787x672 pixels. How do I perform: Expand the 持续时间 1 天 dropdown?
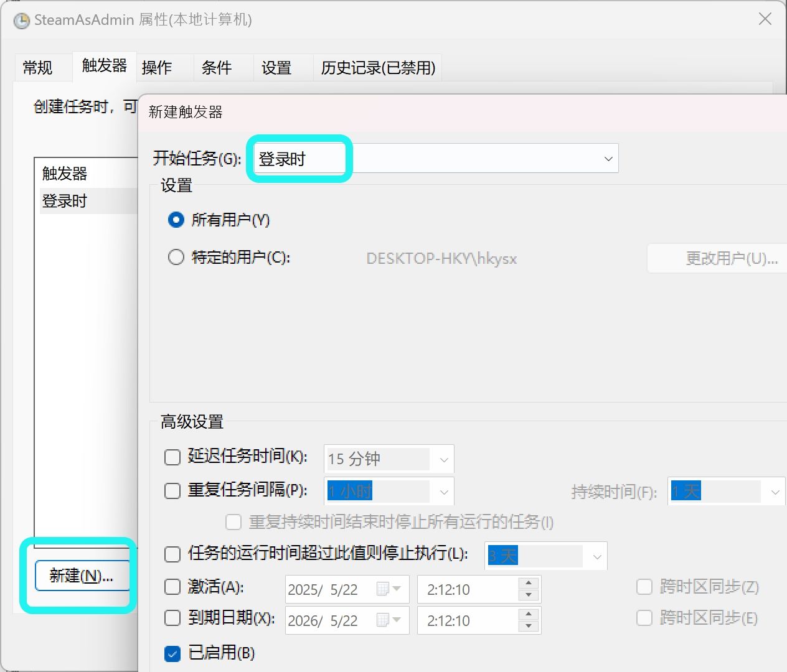coord(775,492)
